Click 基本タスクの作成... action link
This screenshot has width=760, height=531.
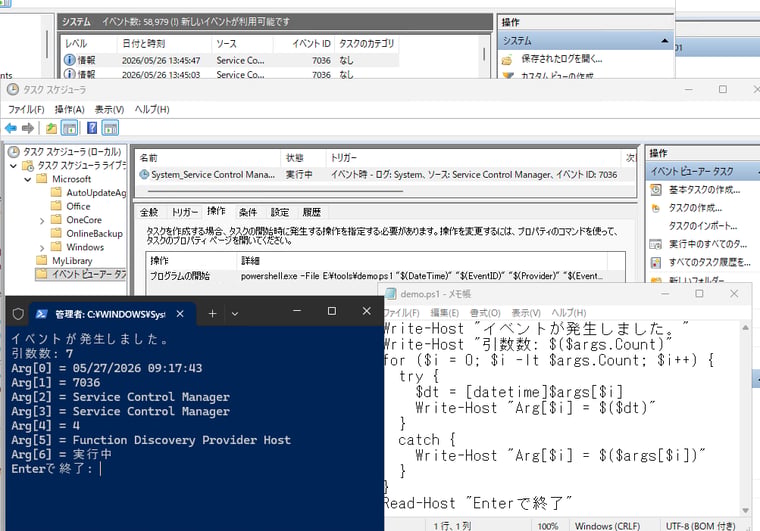704,190
